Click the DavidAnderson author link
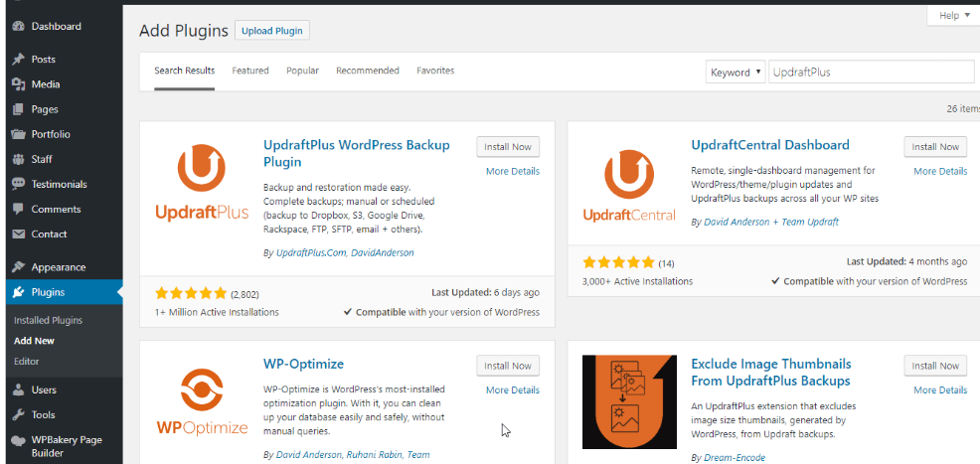The image size is (980, 464). [x=382, y=253]
